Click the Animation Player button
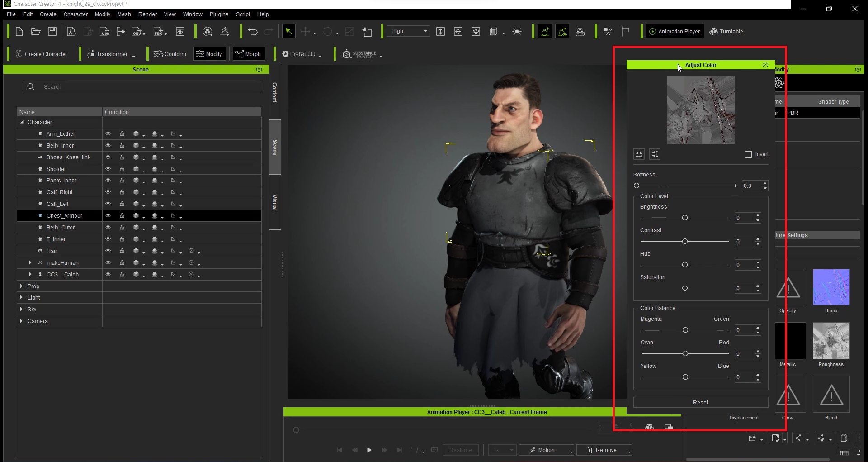The image size is (868, 462). click(x=675, y=32)
